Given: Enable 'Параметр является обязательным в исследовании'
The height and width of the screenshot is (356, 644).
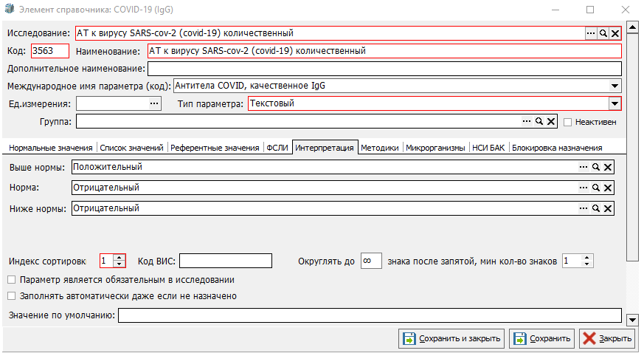Looking at the screenshot, I should [11, 280].
